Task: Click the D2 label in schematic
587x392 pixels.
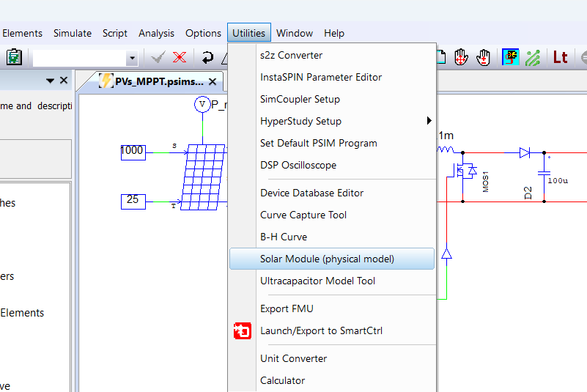Action: 528,193
